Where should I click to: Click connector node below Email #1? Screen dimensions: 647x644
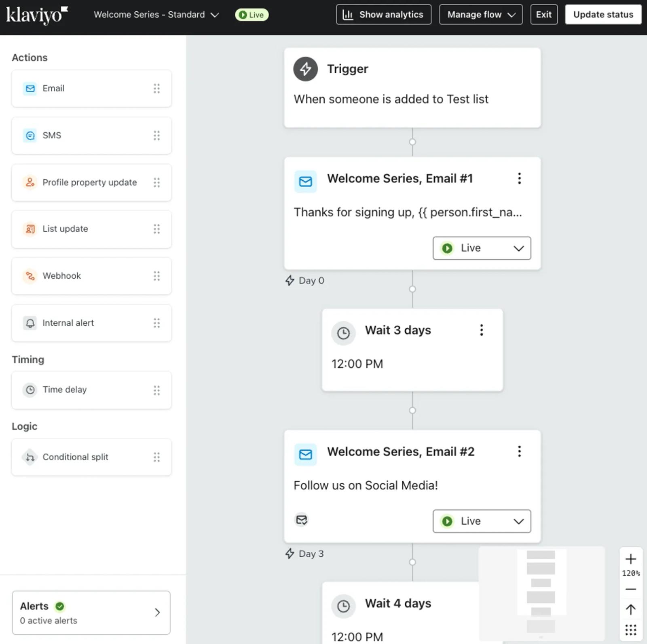pyautogui.click(x=412, y=289)
